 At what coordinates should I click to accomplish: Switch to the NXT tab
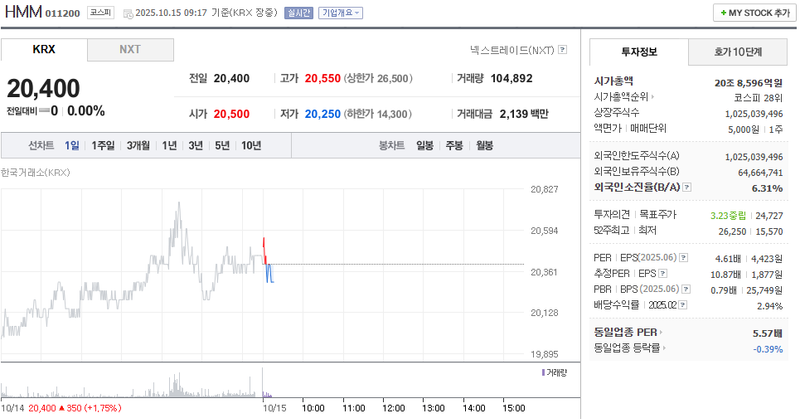(130, 49)
